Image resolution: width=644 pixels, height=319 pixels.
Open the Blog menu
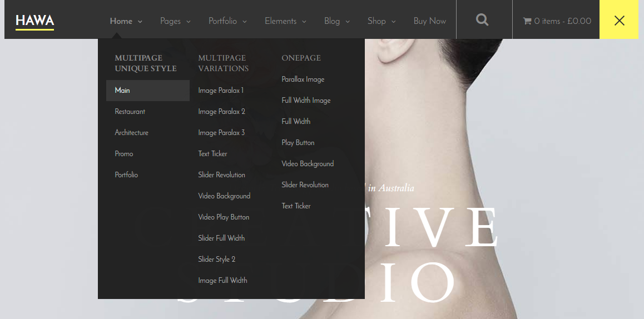pyautogui.click(x=332, y=21)
